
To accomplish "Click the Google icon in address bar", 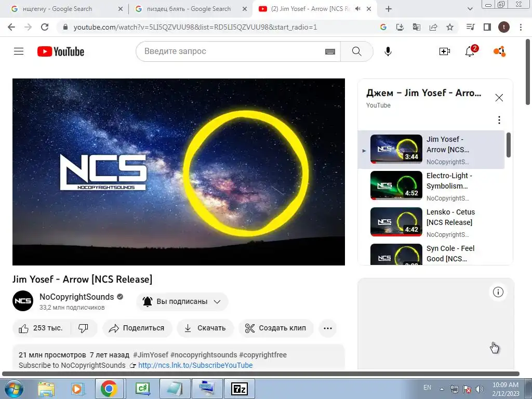I will pos(383,27).
